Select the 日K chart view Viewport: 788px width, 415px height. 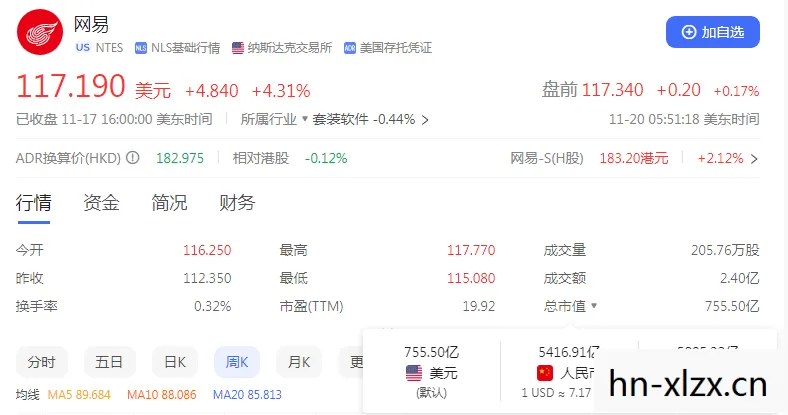click(175, 362)
